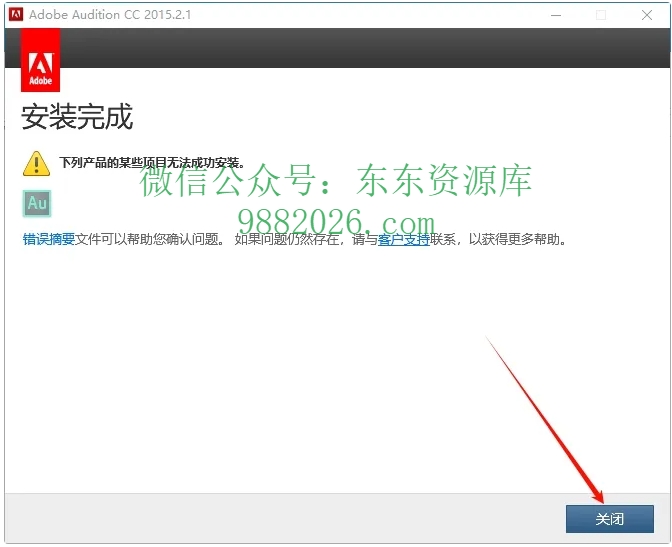Click the gray footer bar left of 关闭

coord(280,518)
